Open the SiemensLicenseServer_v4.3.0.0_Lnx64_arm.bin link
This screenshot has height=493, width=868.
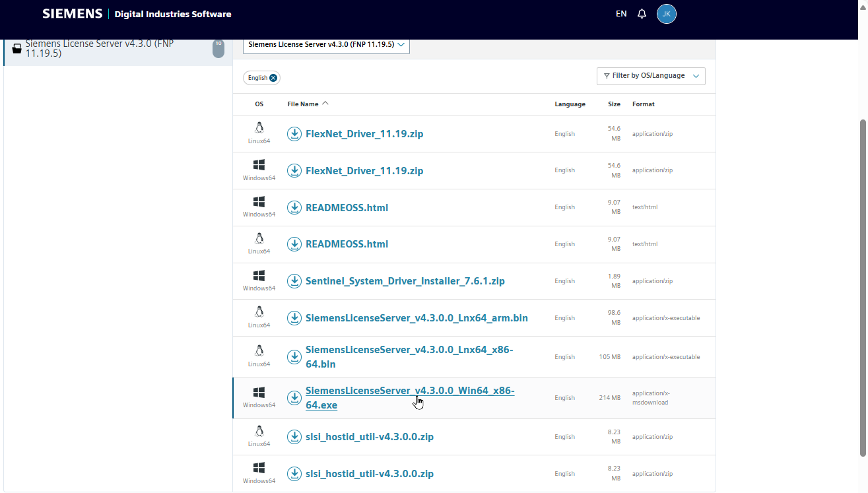click(x=417, y=318)
